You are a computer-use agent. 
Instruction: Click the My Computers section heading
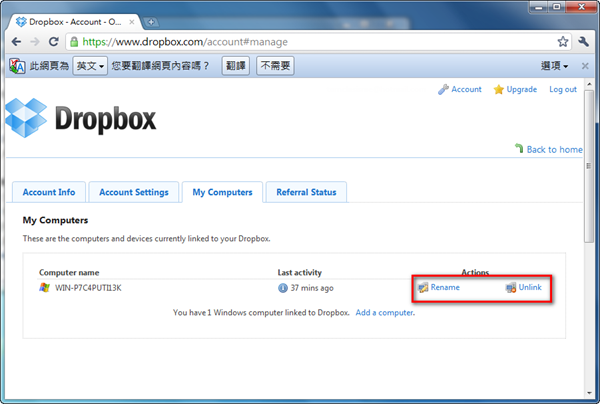tap(55, 220)
